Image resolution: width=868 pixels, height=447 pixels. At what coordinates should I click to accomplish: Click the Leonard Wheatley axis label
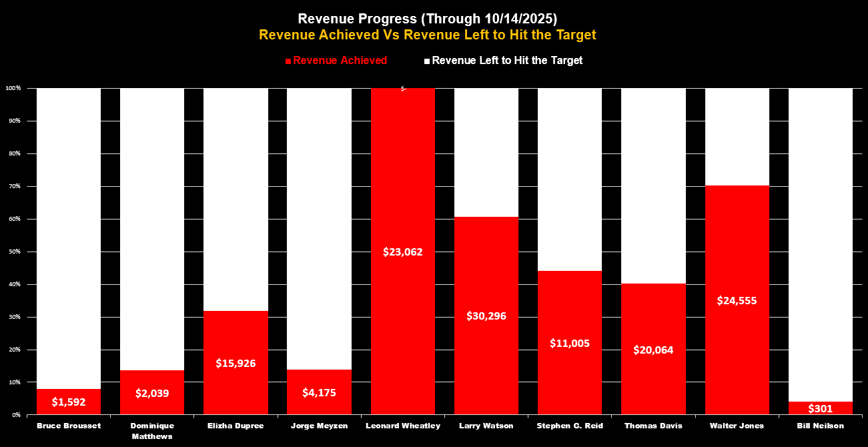[402, 425]
